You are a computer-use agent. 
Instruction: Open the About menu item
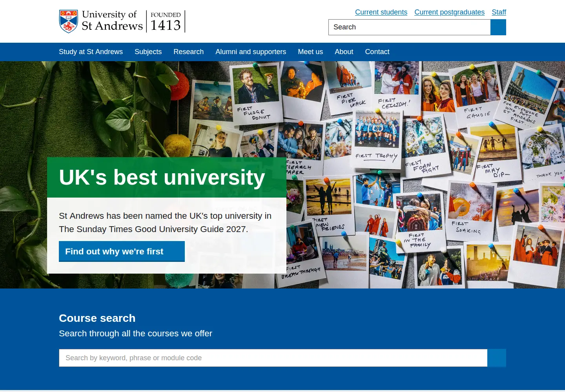344,52
